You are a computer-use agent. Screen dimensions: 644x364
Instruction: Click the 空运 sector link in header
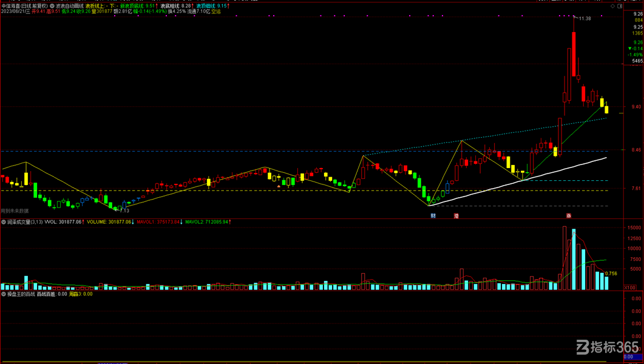(x=216, y=12)
